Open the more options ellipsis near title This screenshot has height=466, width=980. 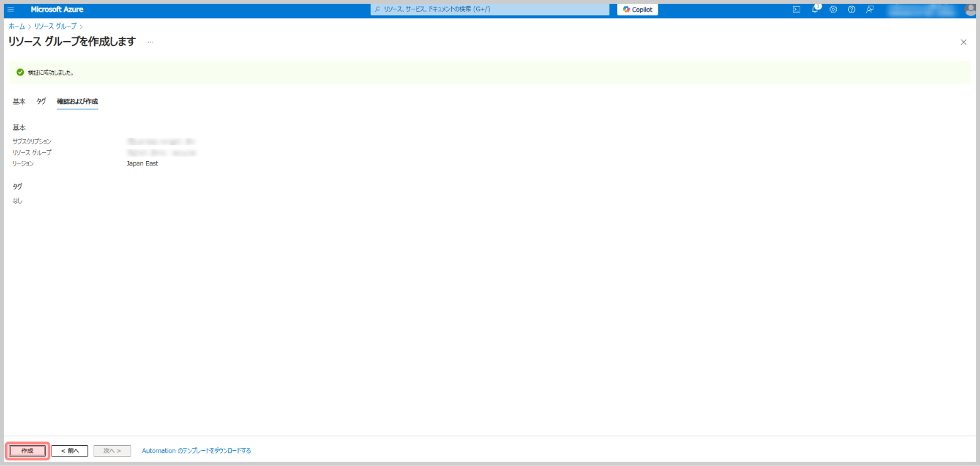[151, 42]
